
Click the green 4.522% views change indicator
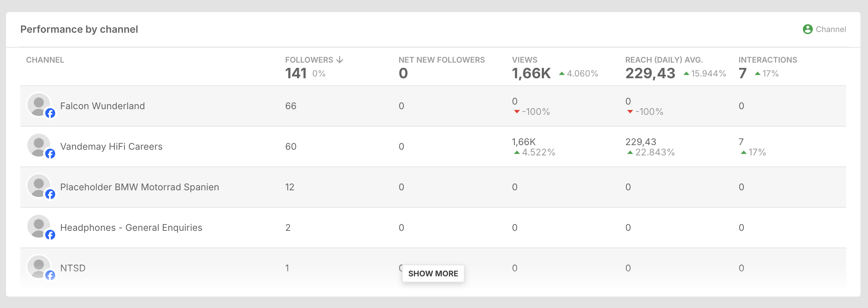pyautogui.click(x=533, y=152)
